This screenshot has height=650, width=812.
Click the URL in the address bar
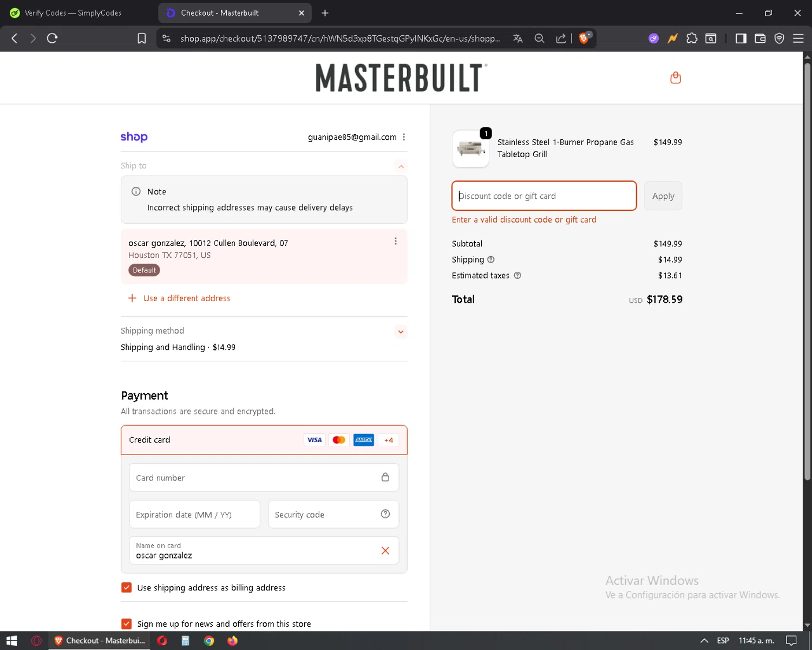[x=340, y=38]
